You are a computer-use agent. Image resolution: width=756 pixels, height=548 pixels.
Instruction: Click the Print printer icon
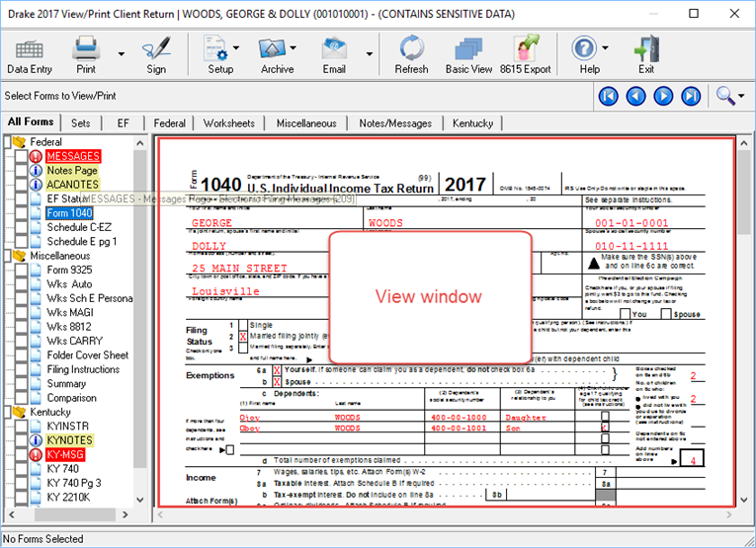(86, 48)
